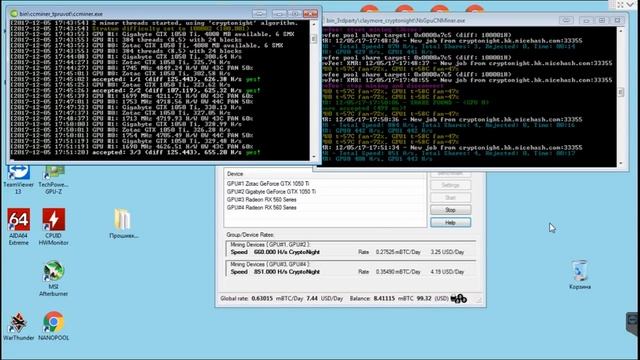Open the TeamViewer 13 desktop shortcut
The width and height of the screenshot is (640, 360).
click(18, 180)
